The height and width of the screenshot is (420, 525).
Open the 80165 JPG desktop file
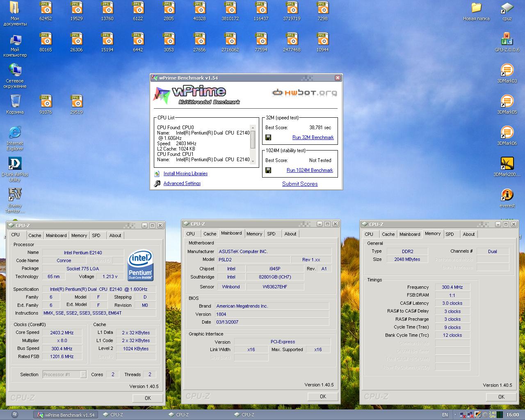pyautogui.click(x=46, y=42)
